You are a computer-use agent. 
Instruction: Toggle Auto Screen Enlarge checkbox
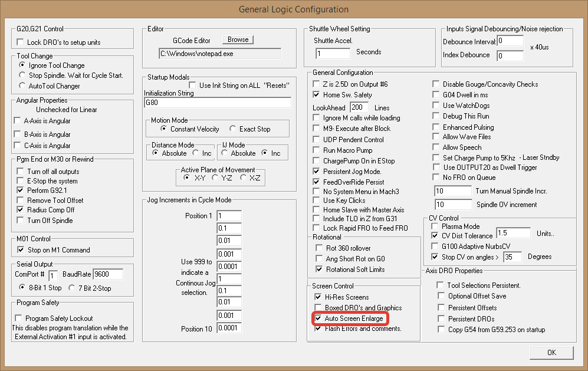pos(318,318)
